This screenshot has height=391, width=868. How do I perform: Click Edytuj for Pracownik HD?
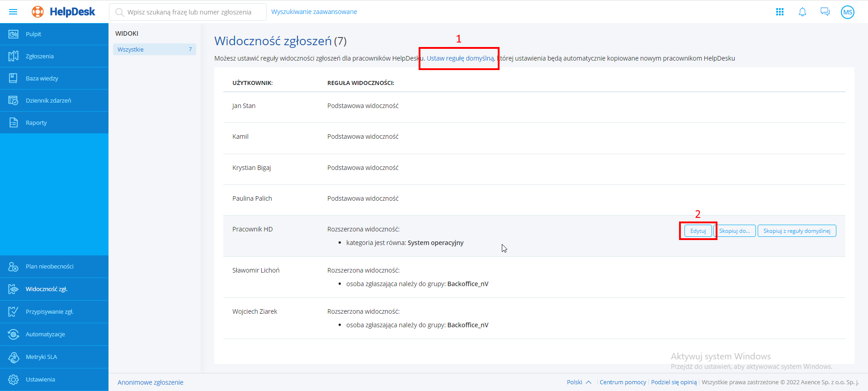(x=698, y=231)
